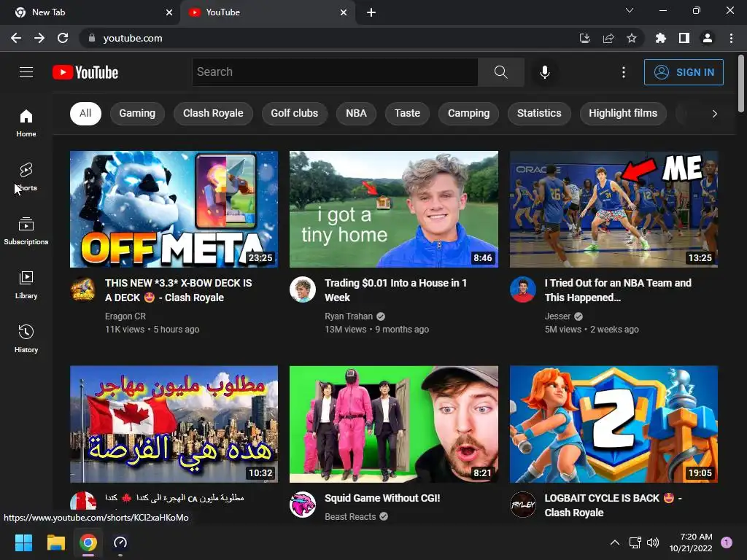
Task: Click Jesser channel avatar
Action: click(522, 289)
